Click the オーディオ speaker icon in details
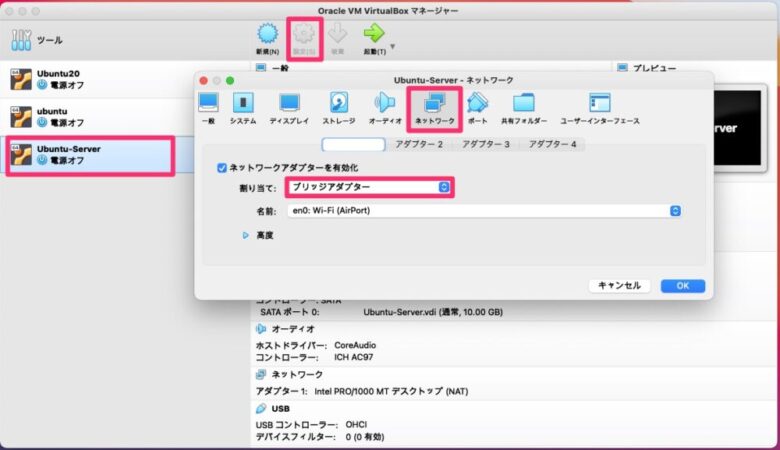 pos(261,329)
